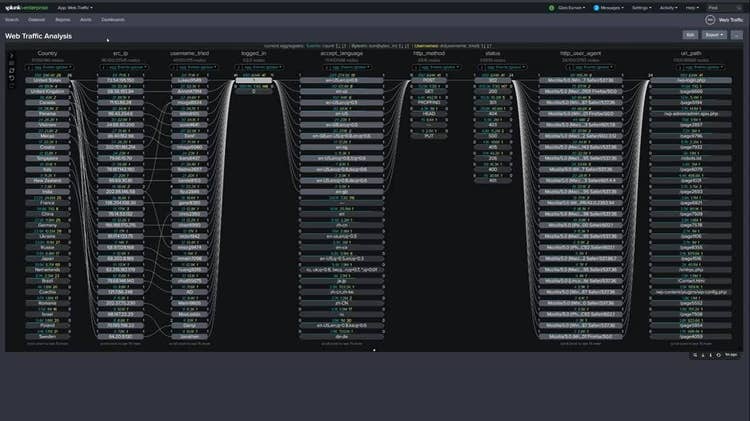
Task: Click the refresh icon below the chart
Action: [721, 354]
